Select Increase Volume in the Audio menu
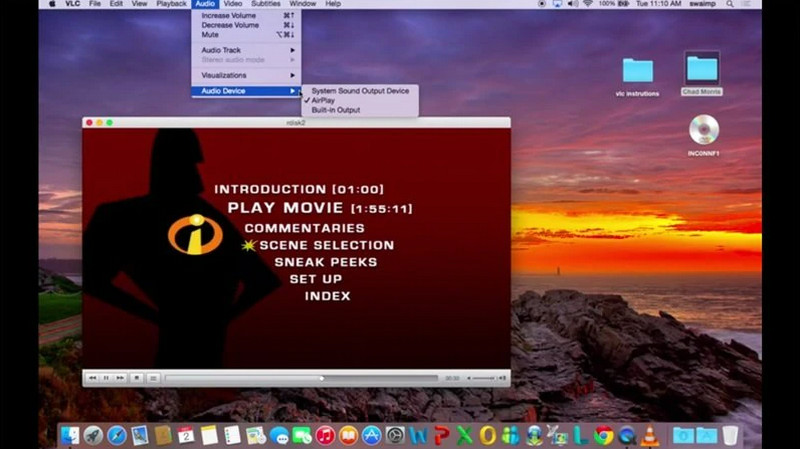Screen dimensions: 800x449 click(x=246, y=15)
